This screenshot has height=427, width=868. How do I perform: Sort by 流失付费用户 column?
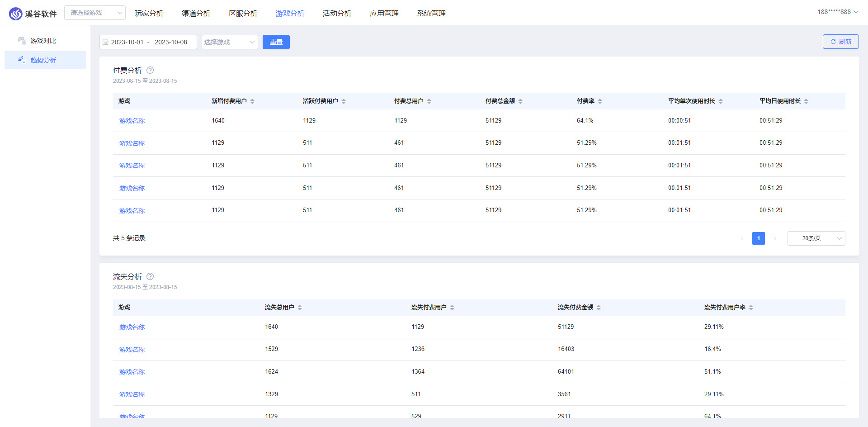tap(452, 308)
